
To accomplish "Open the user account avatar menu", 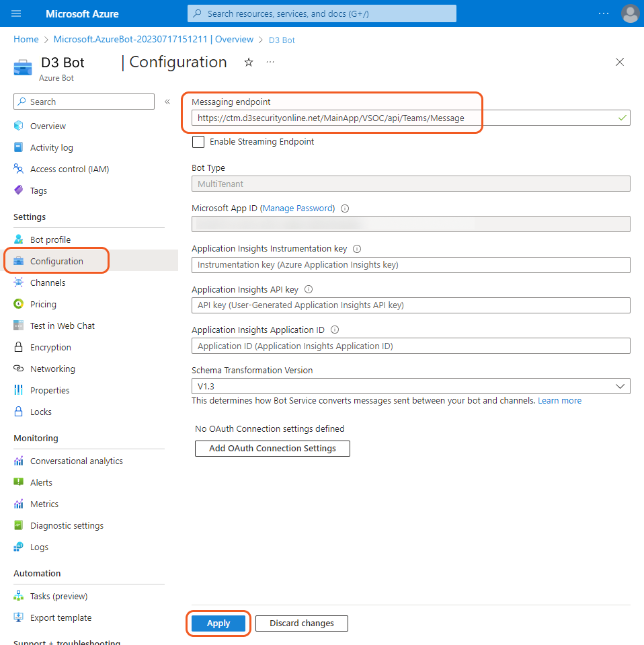I will point(630,13).
